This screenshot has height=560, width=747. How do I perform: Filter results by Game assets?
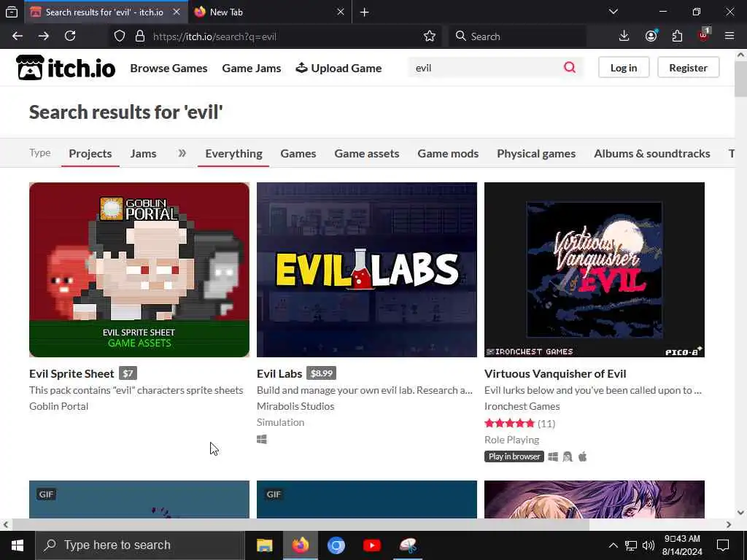click(367, 153)
